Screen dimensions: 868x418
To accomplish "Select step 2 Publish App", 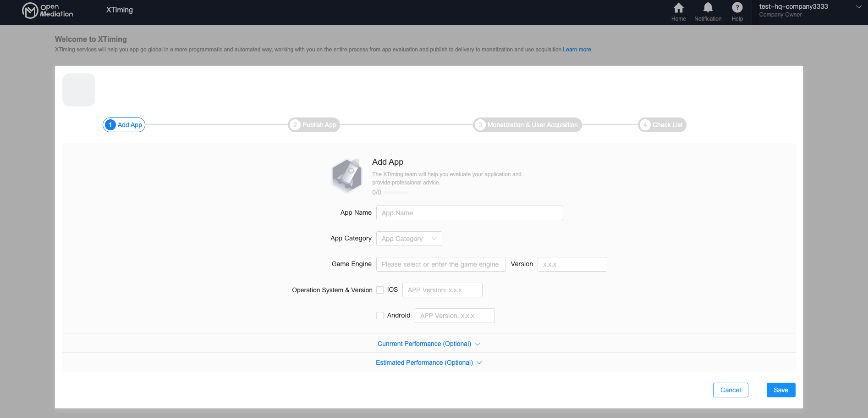I will (314, 125).
